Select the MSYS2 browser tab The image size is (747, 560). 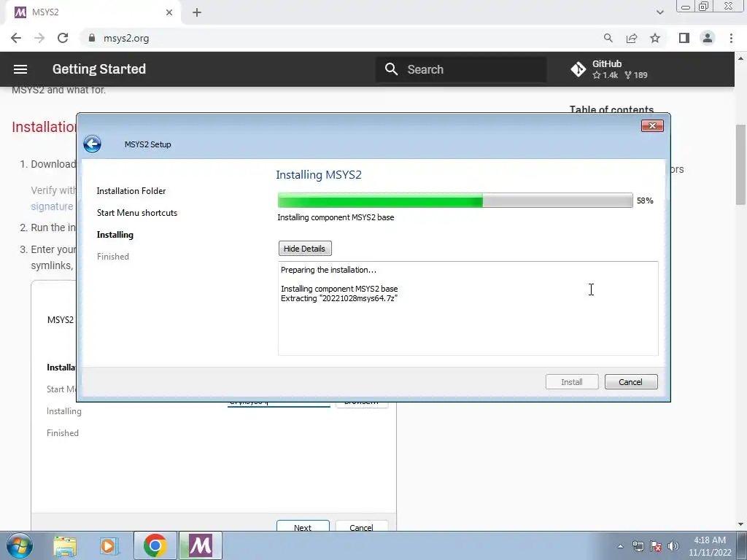click(93, 12)
